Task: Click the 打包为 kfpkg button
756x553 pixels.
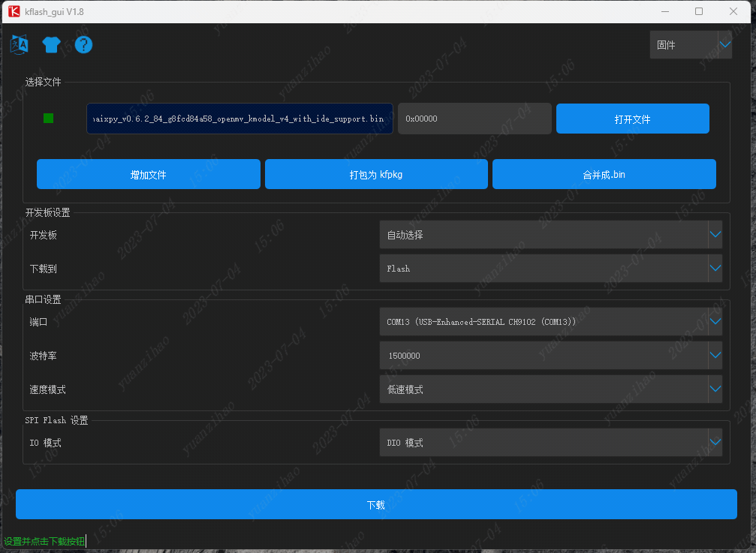Action: [x=376, y=174]
